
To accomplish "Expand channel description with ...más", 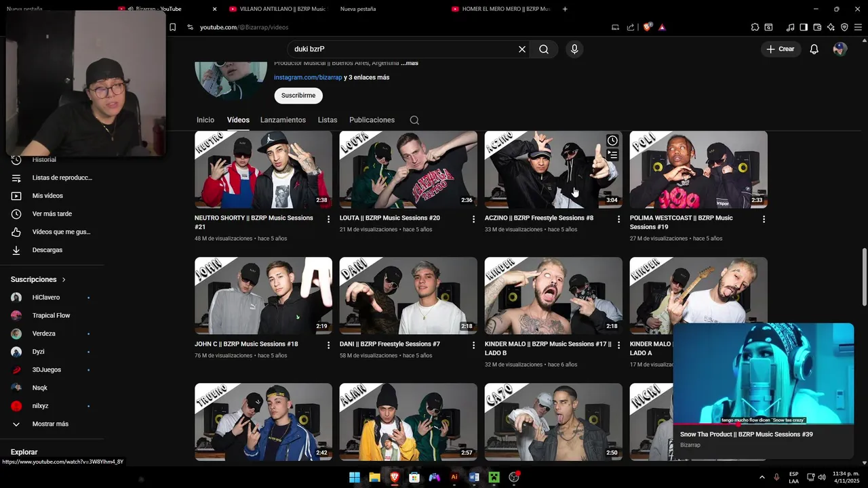I will tap(410, 63).
